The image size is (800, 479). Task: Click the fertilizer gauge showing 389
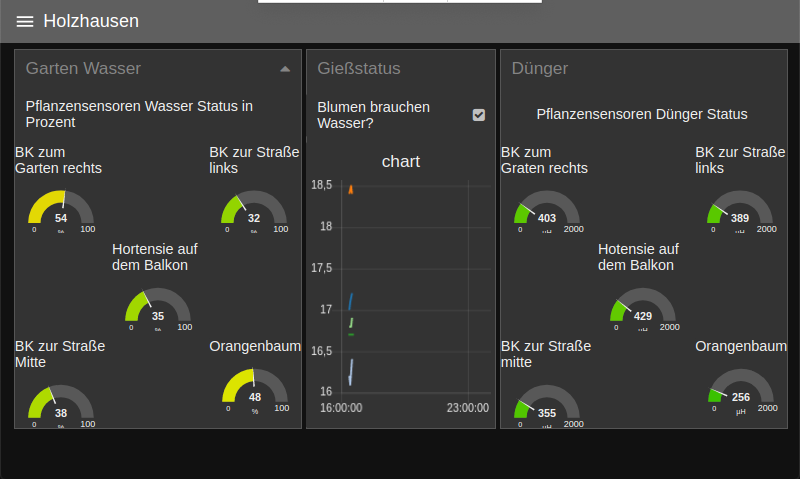click(740, 211)
